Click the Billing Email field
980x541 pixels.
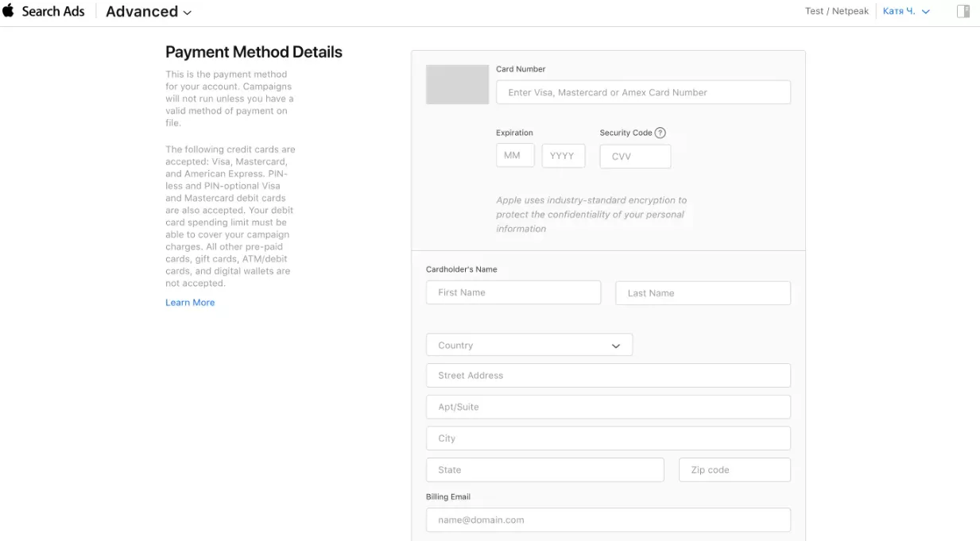pos(608,520)
